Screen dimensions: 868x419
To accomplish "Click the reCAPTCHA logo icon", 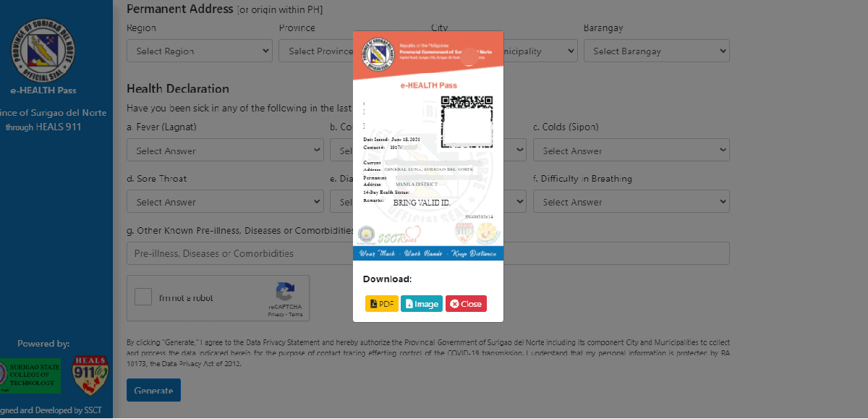I will pos(285,293).
